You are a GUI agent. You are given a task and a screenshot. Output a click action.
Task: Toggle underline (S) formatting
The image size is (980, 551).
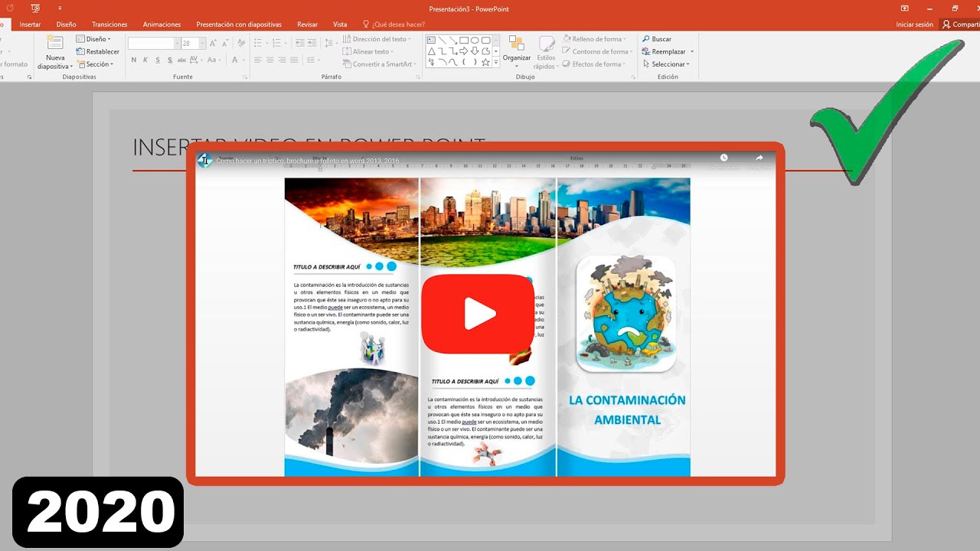(x=158, y=60)
